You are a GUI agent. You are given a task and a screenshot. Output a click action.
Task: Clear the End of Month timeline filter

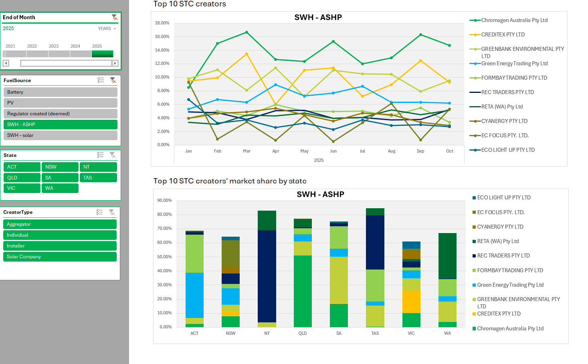pos(115,17)
